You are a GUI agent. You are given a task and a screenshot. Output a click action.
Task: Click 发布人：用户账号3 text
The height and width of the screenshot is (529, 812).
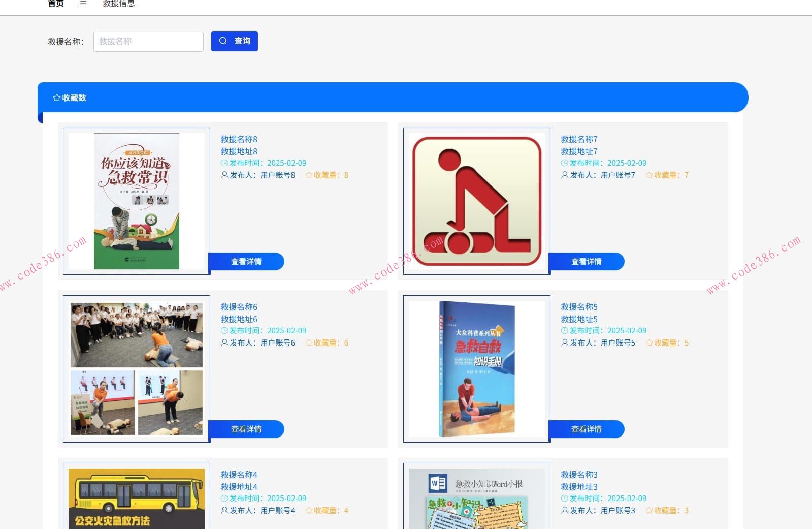(x=603, y=511)
